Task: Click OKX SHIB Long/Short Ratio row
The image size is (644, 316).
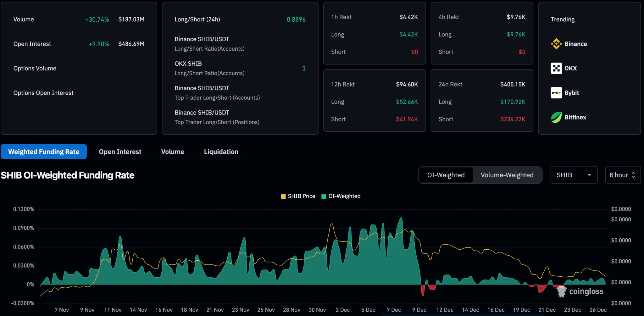Action: point(240,68)
